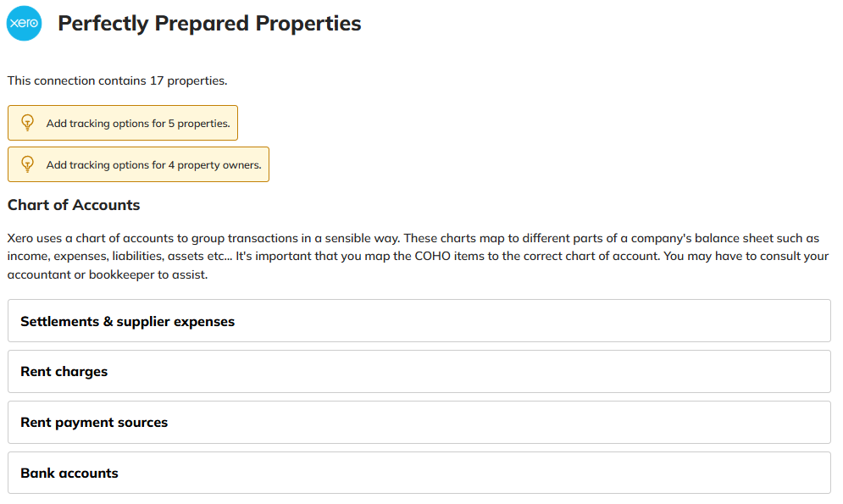Click 'income, expenses, liabilities, assets etc' text
This screenshot has height=504, width=843.
coord(119,257)
